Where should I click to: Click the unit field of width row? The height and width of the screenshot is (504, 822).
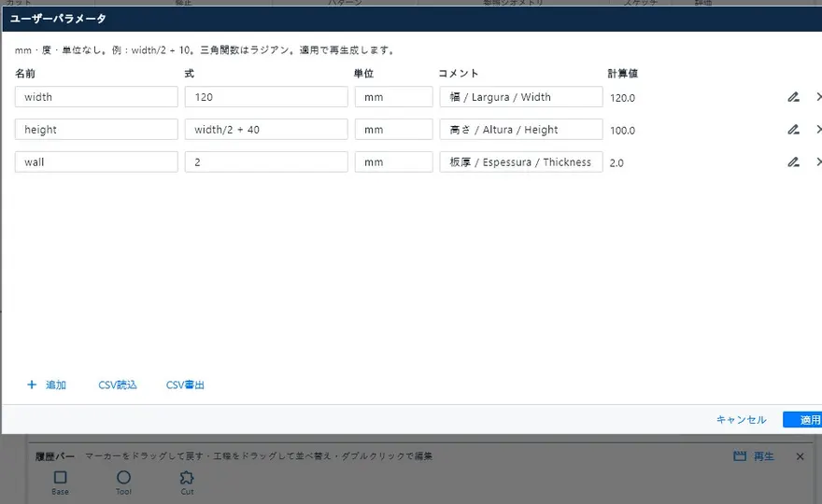393,97
